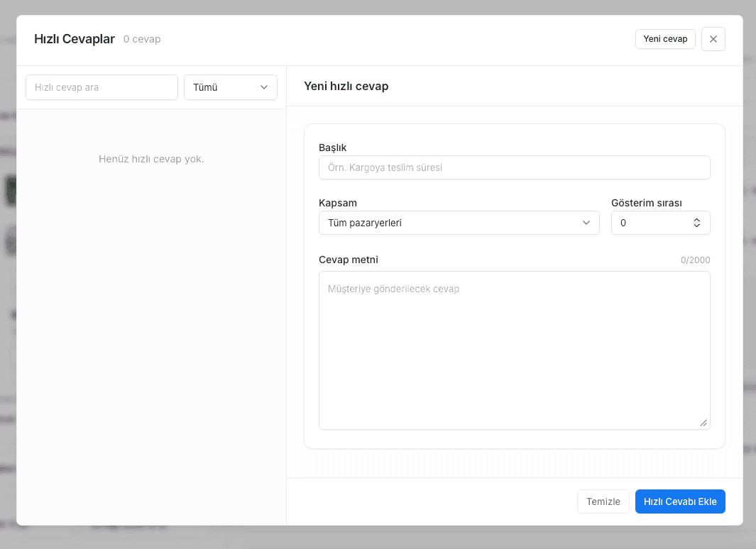Click the 0/2000 character counter
This screenshot has width=756, height=549.
coord(695,260)
